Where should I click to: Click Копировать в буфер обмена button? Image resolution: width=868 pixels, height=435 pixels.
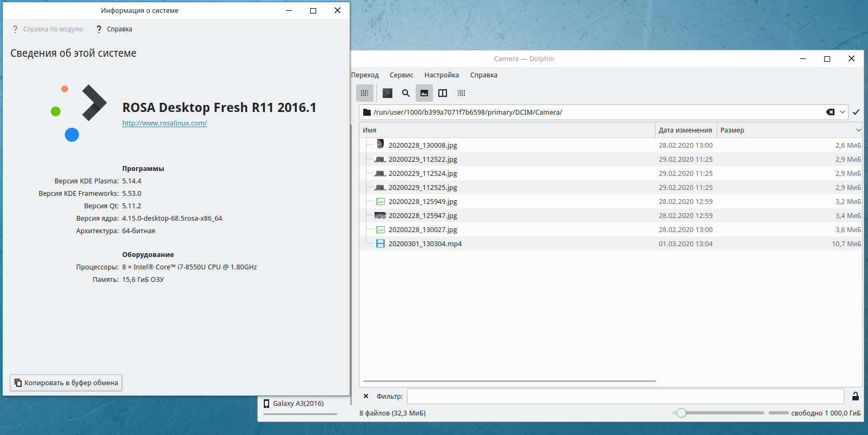point(66,383)
